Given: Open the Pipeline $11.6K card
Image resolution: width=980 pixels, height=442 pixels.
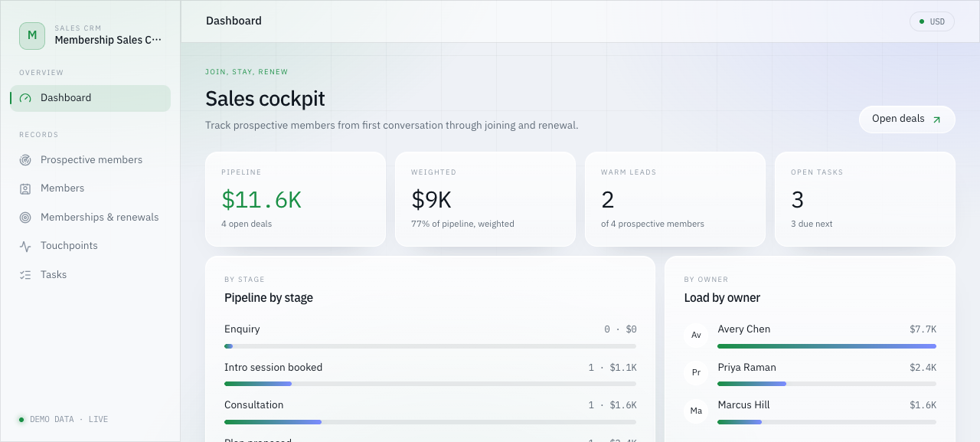Looking at the screenshot, I should click(x=296, y=199).
